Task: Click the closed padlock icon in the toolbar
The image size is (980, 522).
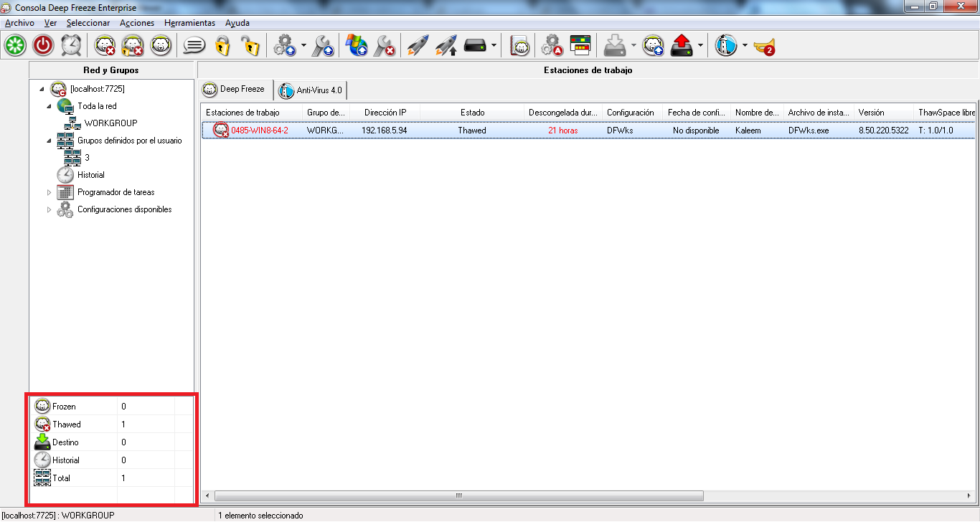Action: click(x=222, y=46)
